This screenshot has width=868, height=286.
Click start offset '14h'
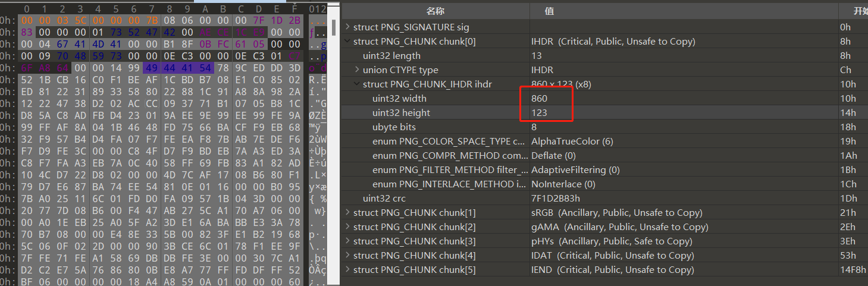(x=847, y=112)
